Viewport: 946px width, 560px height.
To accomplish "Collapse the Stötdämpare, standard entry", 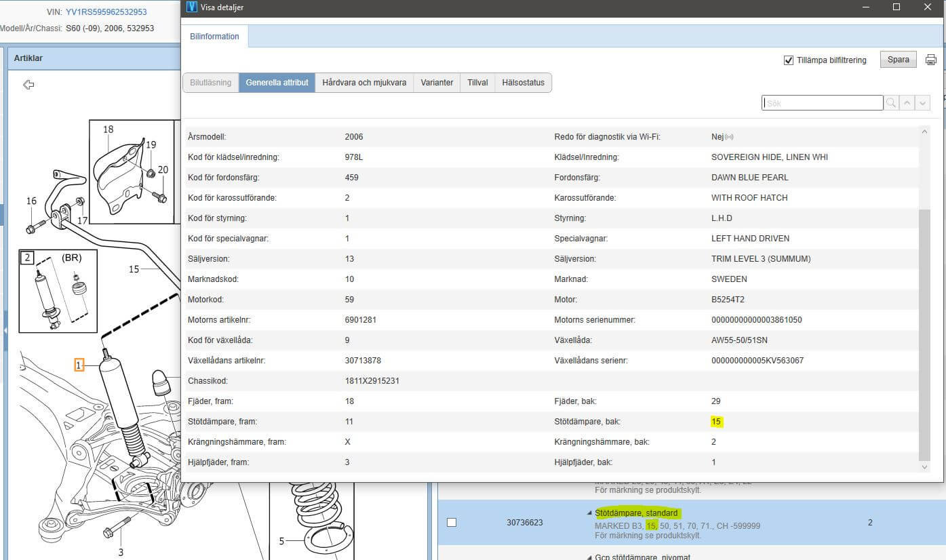I will [x=589, y=513].
